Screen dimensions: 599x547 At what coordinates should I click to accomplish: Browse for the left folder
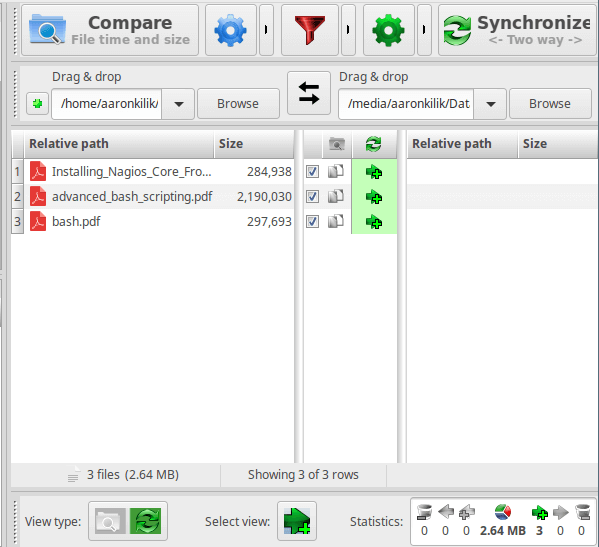point(238,104)
